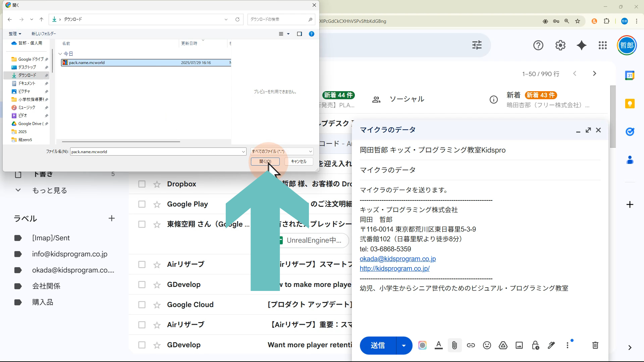Click the attach files paperclip icon
The width and height of the screenshot is (644, 362).
click(454, 345)
